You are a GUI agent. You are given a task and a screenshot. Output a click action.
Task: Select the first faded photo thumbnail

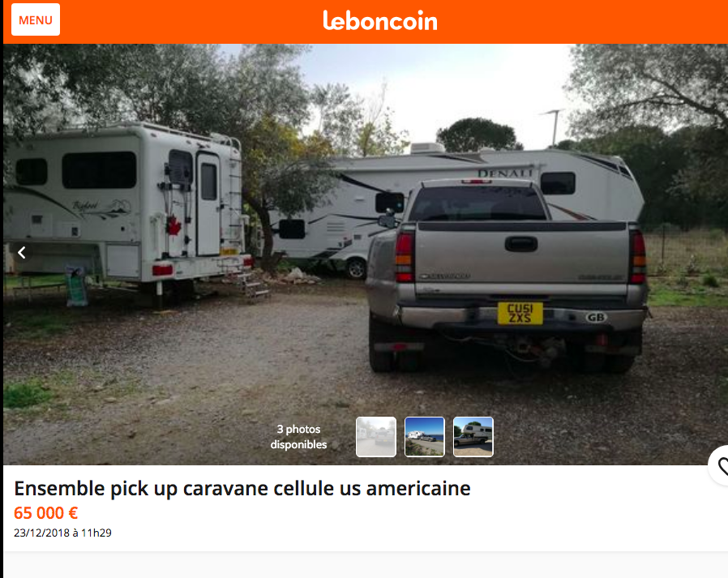tap(376, 437)
